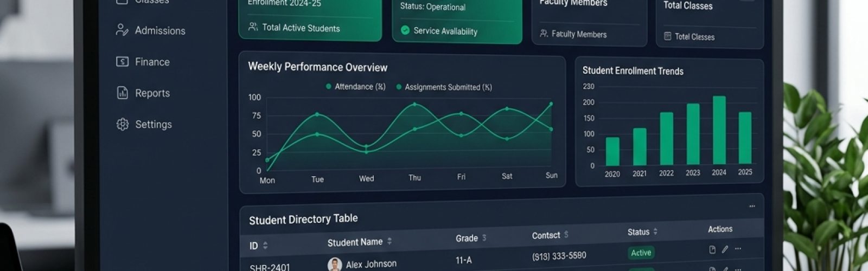Viewport: 868px width, 271px height.
Task: View document for Alex Johnson row
Action: (712, 250)
